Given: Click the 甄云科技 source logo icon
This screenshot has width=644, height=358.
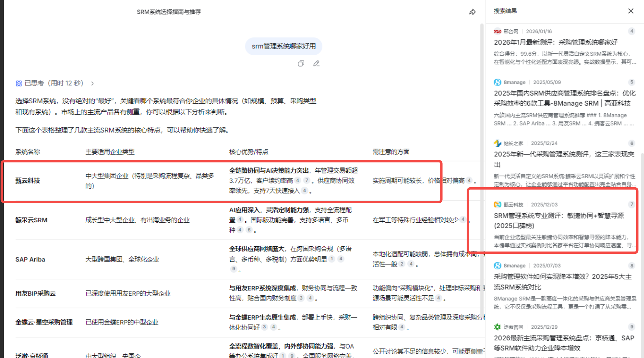Looking at the screenshot, I should pos(497,204).
